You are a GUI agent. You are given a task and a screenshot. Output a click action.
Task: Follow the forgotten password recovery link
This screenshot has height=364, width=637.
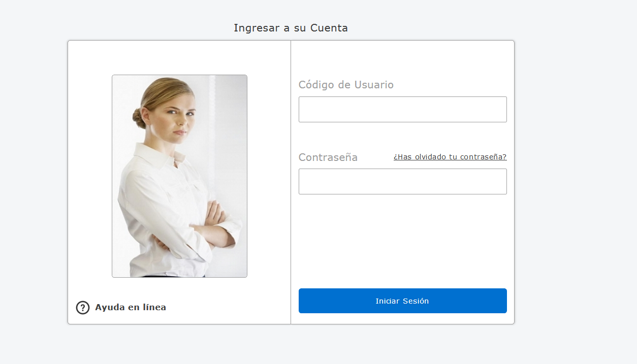(450, 157)
